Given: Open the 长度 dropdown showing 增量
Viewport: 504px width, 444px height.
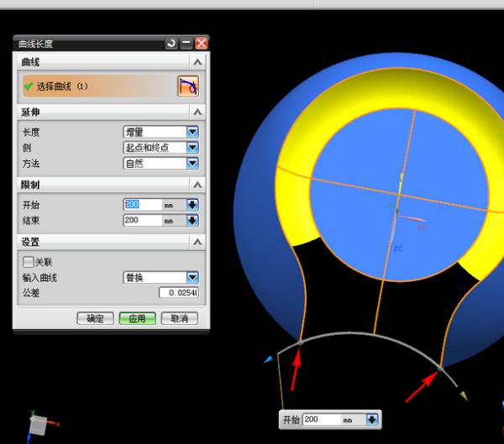Looking at the screenshot, I should [192, 132].
